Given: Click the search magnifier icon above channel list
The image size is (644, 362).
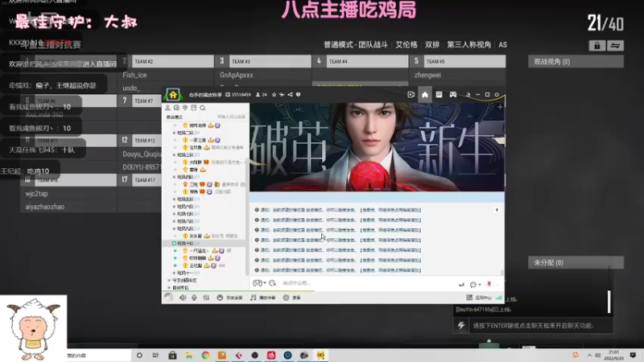Looking at the screenshot, I should click(203, 108).
